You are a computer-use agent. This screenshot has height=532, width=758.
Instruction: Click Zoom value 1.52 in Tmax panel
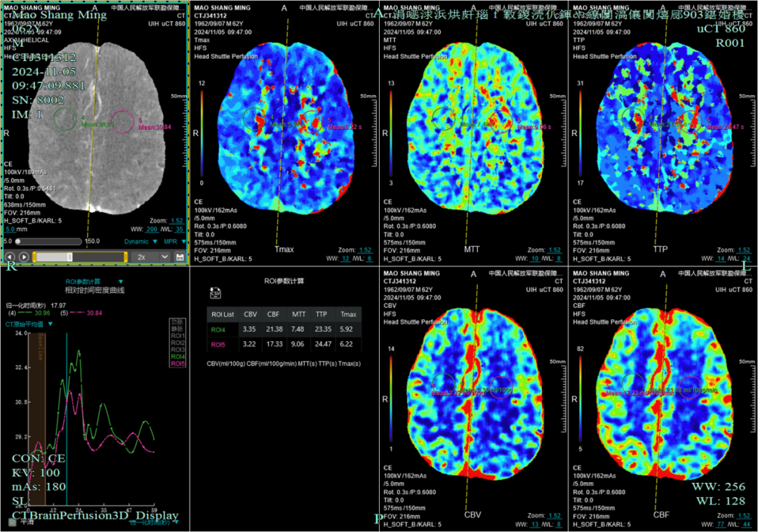366,251
